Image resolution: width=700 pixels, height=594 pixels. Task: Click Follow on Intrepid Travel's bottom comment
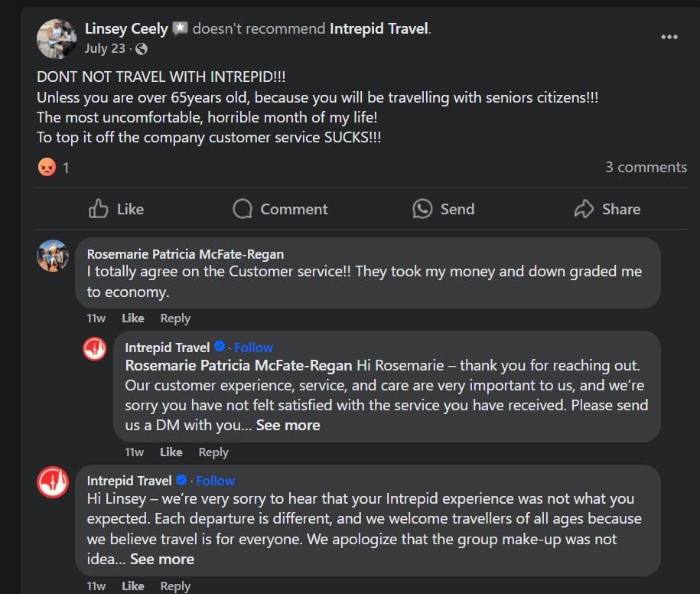tap(215, 481)
